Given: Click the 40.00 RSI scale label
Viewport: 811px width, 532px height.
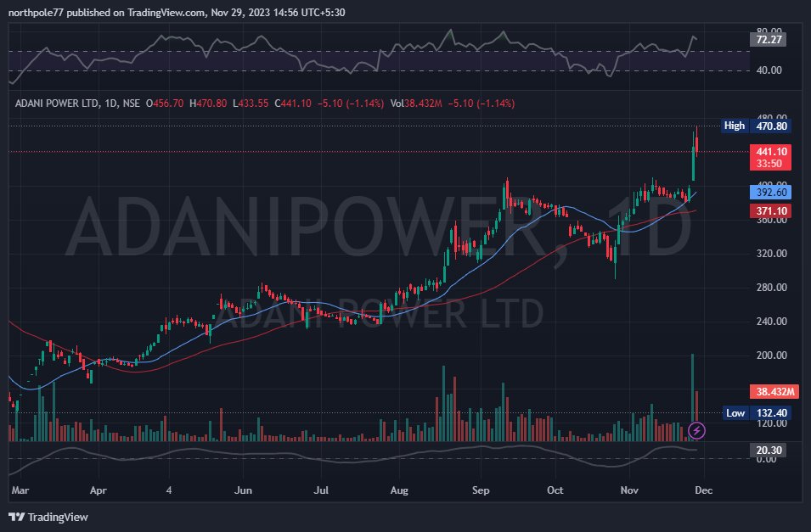Looking at the screenshot, I should click(769, 70).
